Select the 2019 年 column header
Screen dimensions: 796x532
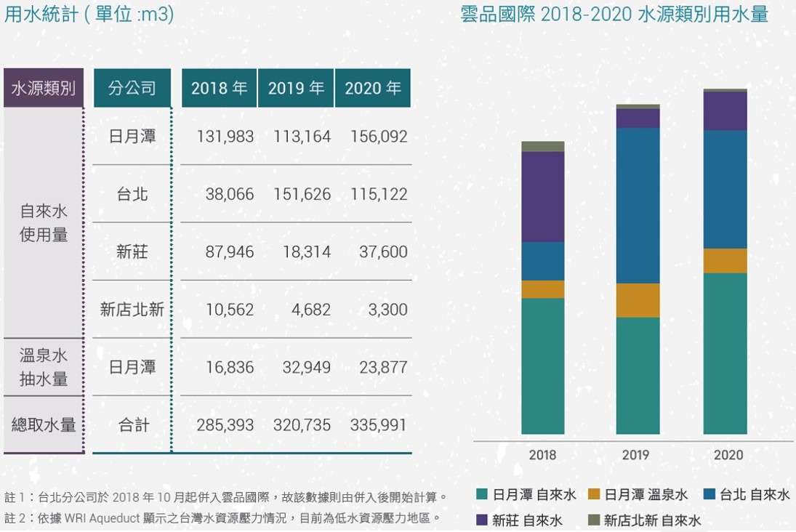click(x=296, y=88)
